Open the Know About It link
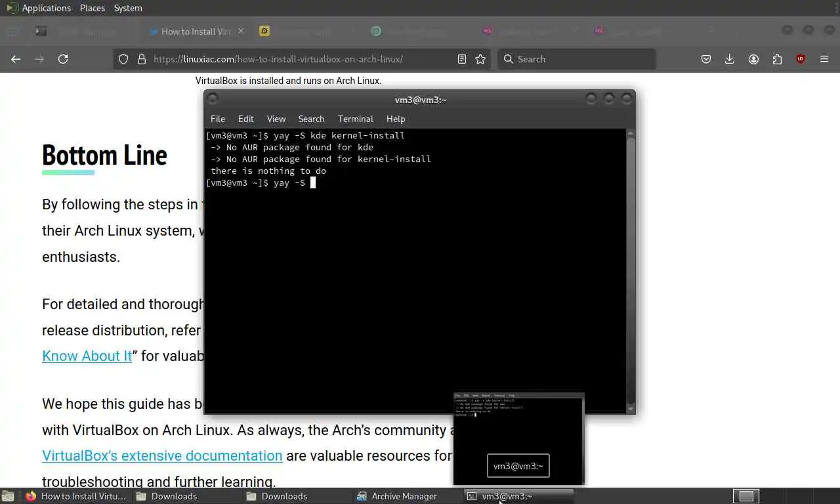The height and width of the screenshot is (504, 840). [87, 356]
